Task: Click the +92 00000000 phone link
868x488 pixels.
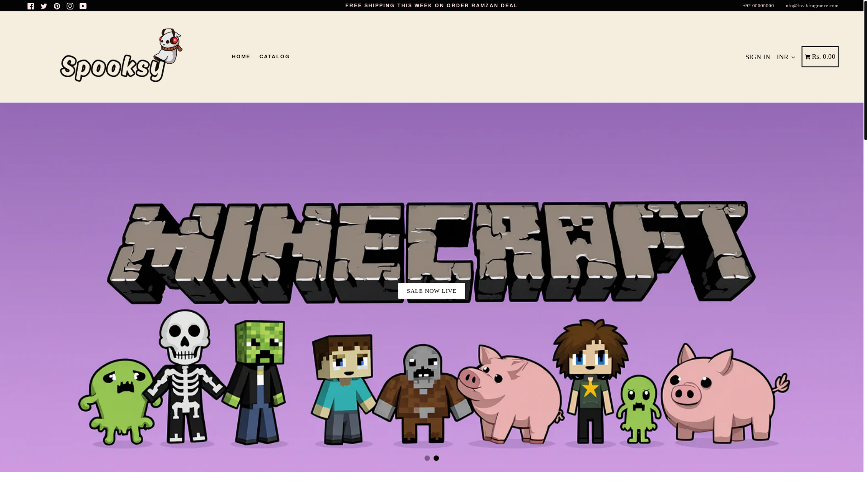Action: click(758, 5)
